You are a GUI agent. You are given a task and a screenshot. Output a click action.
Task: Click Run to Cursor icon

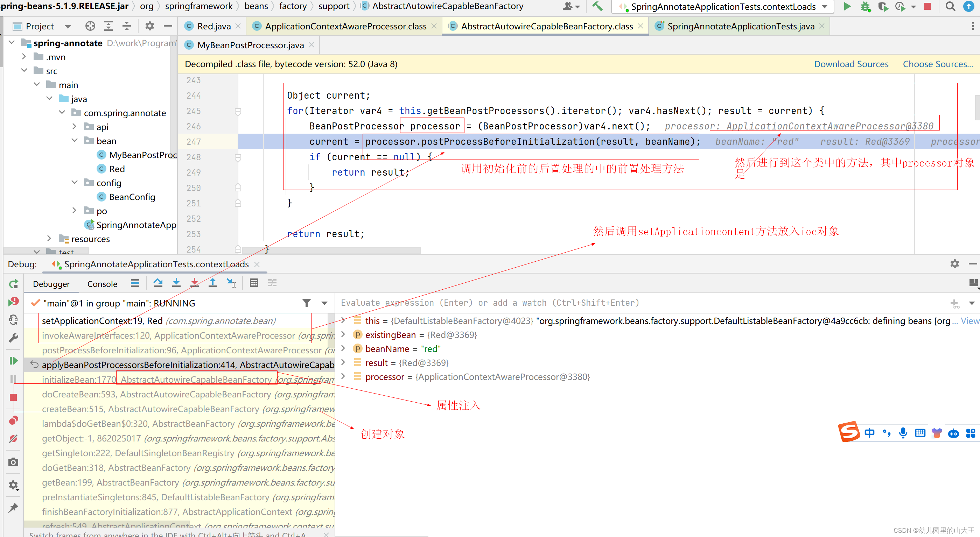(231, 283)
